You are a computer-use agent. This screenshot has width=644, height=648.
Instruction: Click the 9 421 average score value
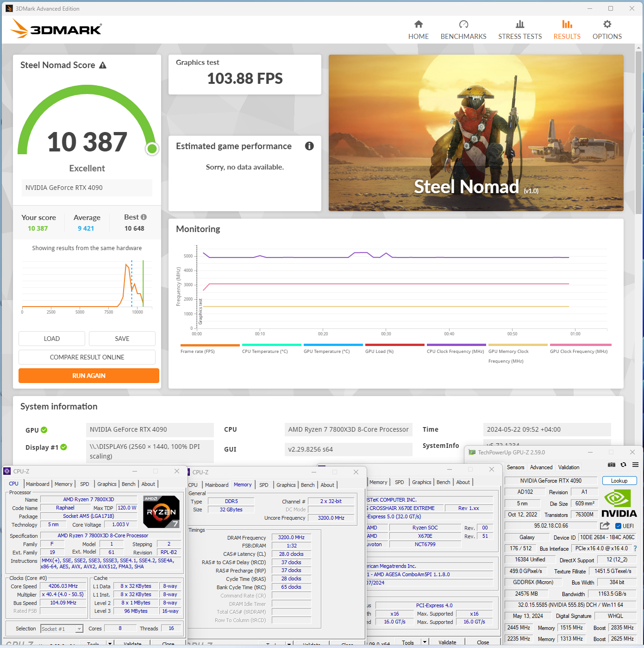tap(86, 228)
